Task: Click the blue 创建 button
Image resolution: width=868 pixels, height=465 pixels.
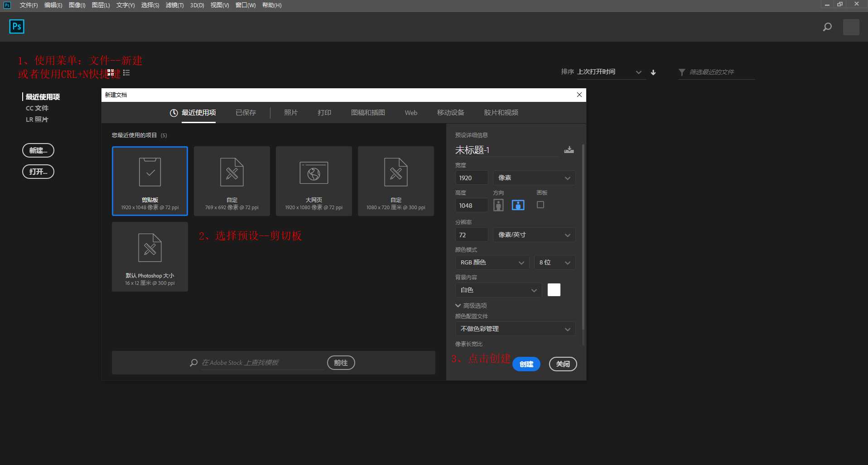Action: pos(526,364)
